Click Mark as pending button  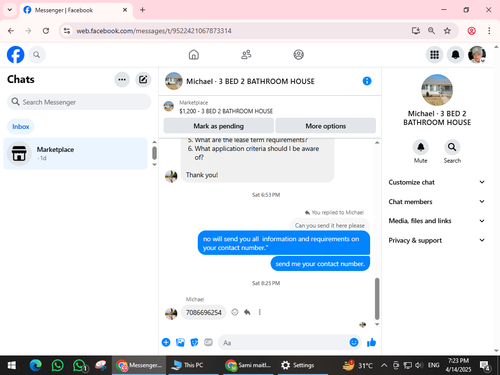pos(218,126)
